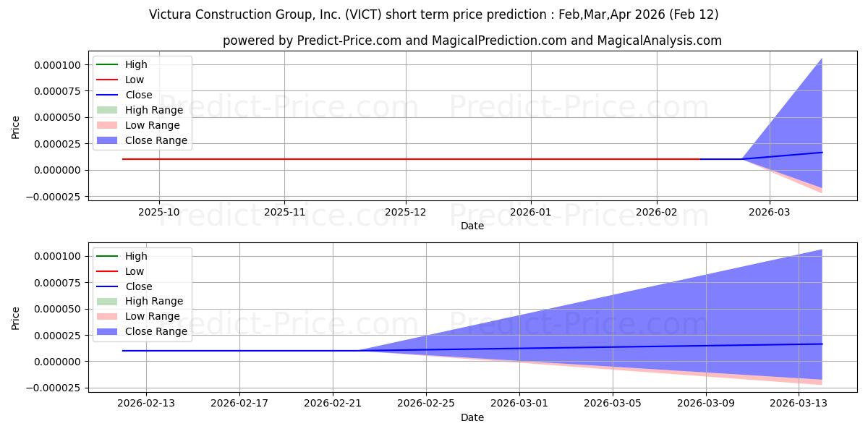Click the 2026-03 tick label on top chart
The image size is (868, 434).
click(769, 212)
